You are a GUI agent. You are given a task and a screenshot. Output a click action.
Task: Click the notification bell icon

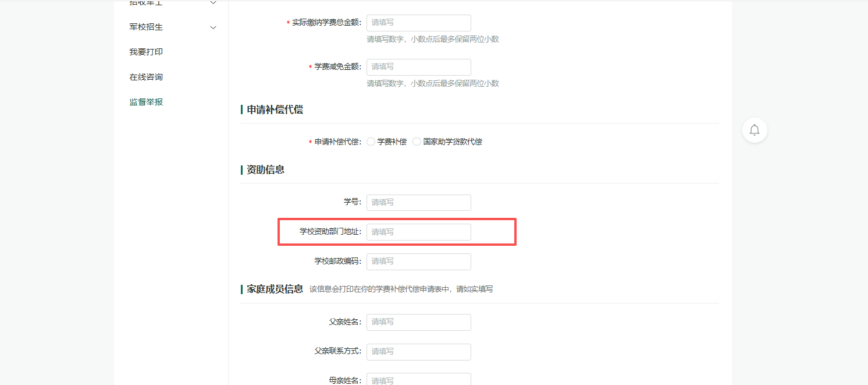(x=755, y=130)
